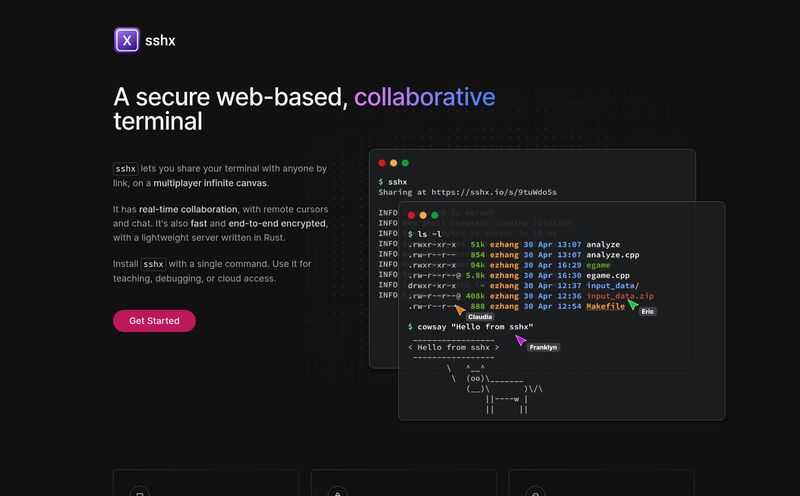Click the Get Started button
This screenshot has height=496, width=800.
(154, 320)
